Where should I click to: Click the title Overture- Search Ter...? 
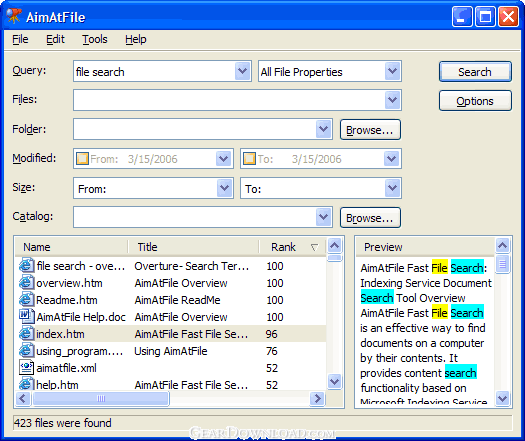[x=192, y=266]
